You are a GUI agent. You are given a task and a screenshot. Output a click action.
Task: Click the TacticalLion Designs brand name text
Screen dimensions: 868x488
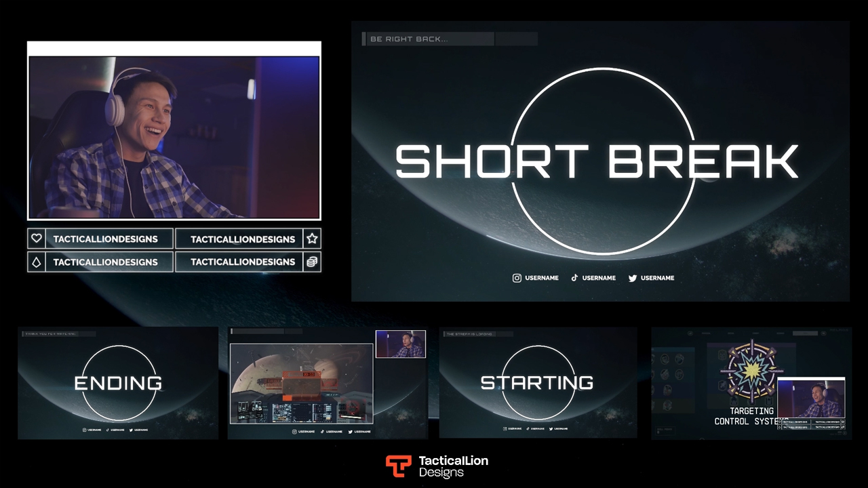[453, 466]
